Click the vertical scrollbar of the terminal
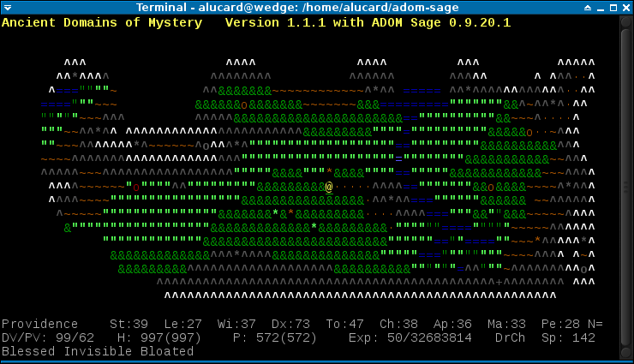 (x=626, y=187)
